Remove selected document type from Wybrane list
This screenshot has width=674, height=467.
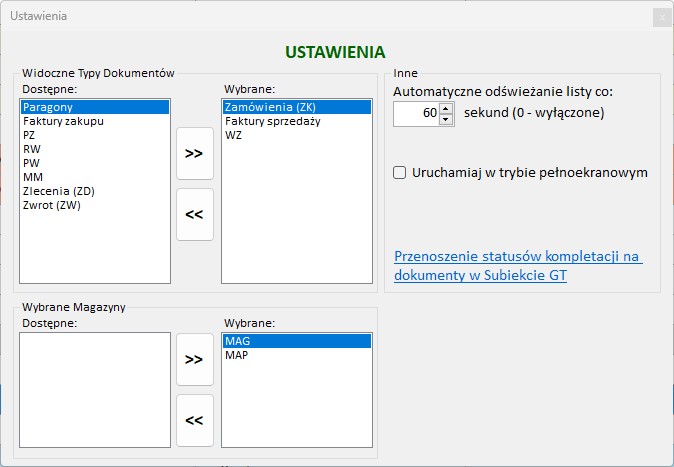pos(194,214)
